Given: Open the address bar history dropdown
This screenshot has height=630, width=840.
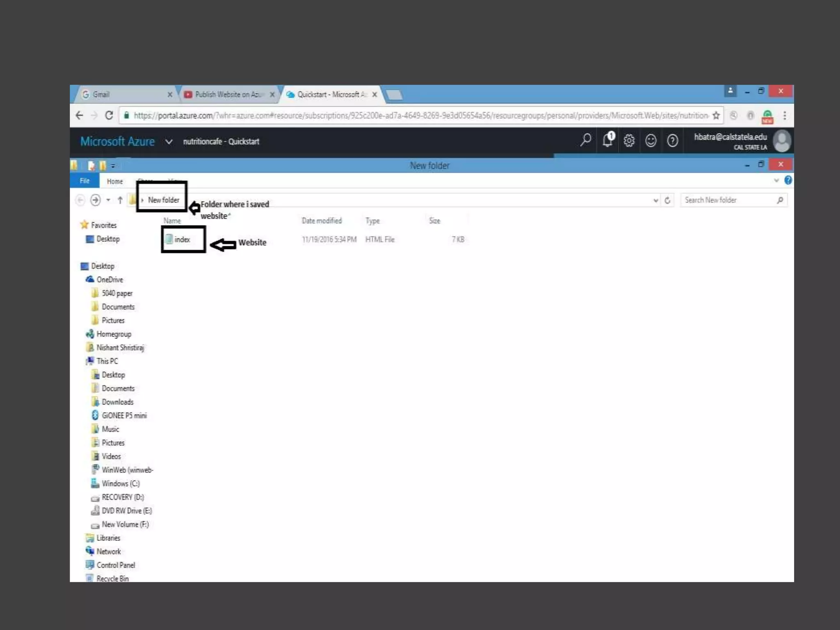Looking at the screenshot, I should [655, 200].
